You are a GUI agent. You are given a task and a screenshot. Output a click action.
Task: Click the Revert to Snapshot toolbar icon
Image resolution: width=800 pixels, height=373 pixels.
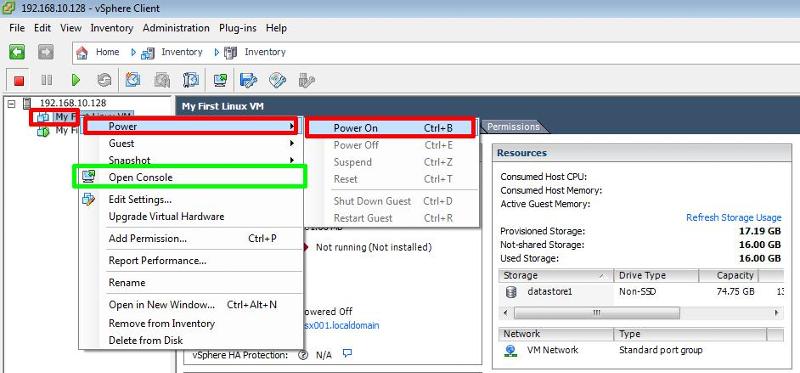click(162, 80)
